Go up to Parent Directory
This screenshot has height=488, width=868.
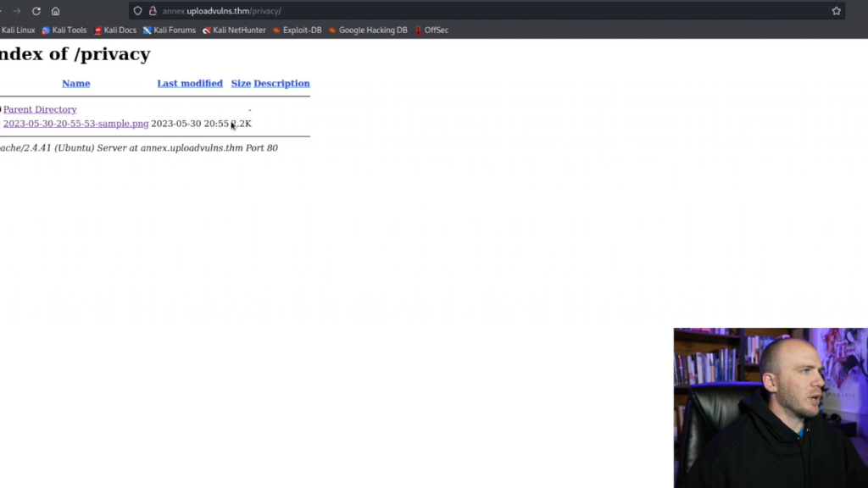[40, 109]
